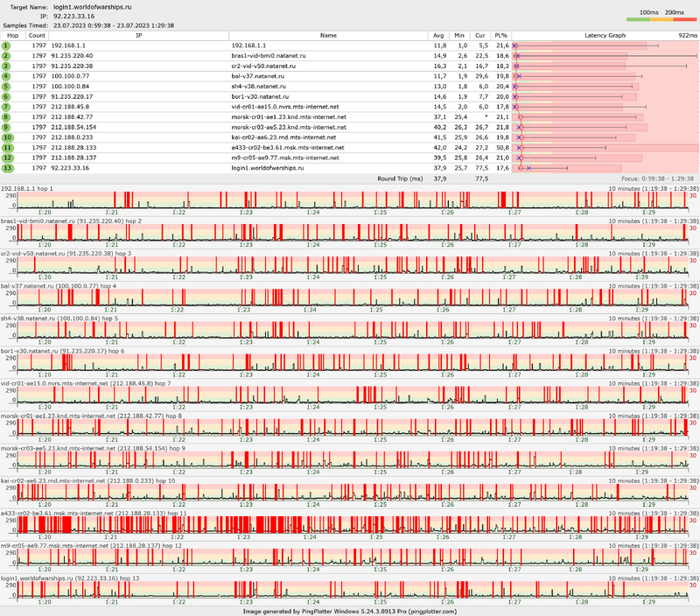Image resolution: width=700 pixels, height=616 pixels.
Task: Click the Round Trip (ms) summary label
Action: pos(400,178)
